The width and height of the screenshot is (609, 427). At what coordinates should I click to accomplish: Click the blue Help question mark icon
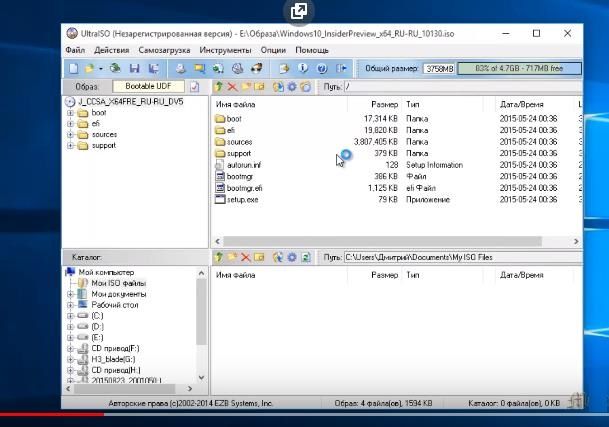(322, 68)
